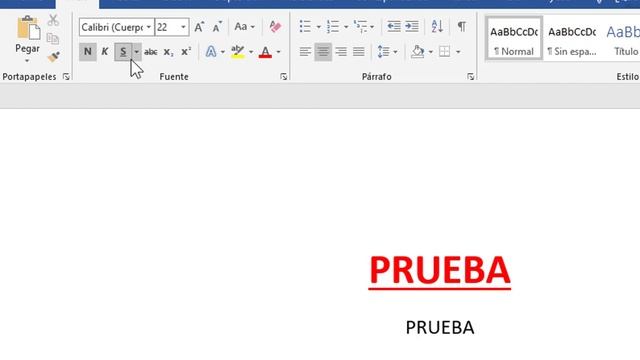Image resolution: width=640 pixels, height=360 pixels.
Task: Apply text effects with the outlined A
Action: (x=211, y=52)
